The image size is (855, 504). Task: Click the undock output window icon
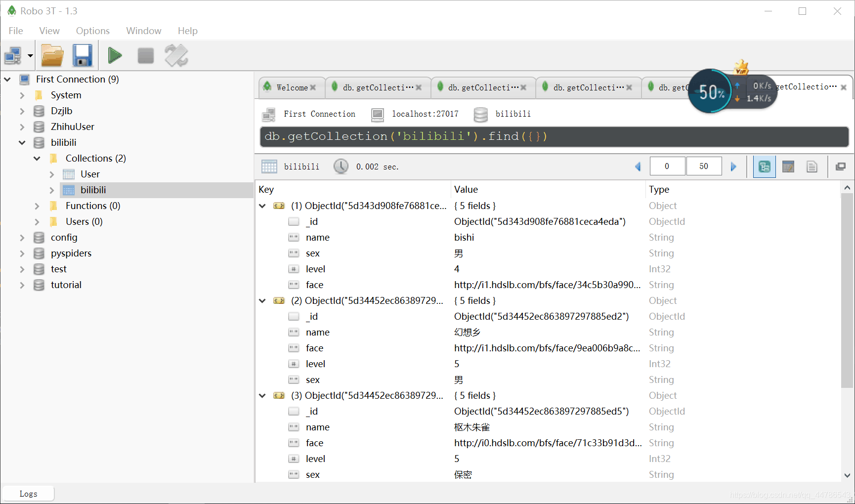[x=841, y=167]
